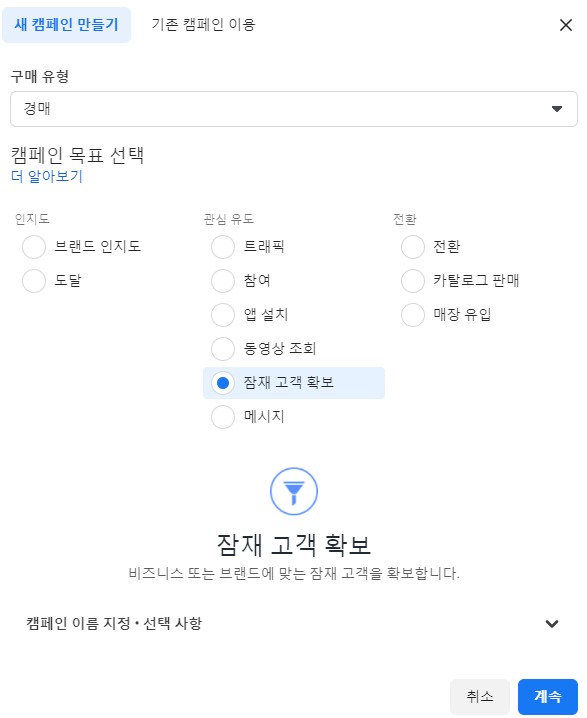Expand 캠페인 이름 지정 section chevron
The image size is (587, 718).
click(552, 623)
